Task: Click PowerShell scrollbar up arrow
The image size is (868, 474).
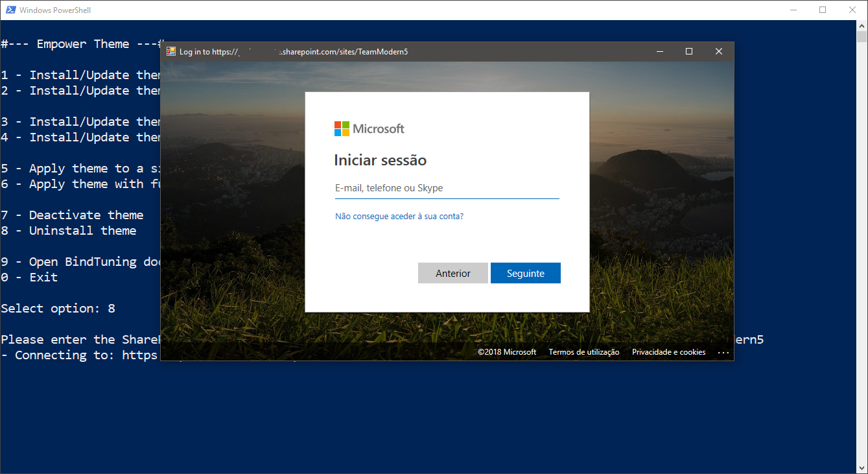Action: tap(862, 25)
